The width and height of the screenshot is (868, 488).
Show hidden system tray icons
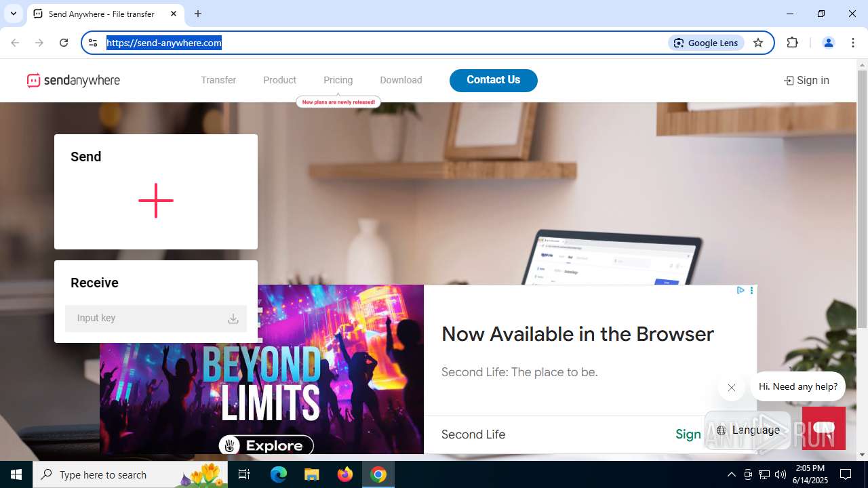(731, 474)
